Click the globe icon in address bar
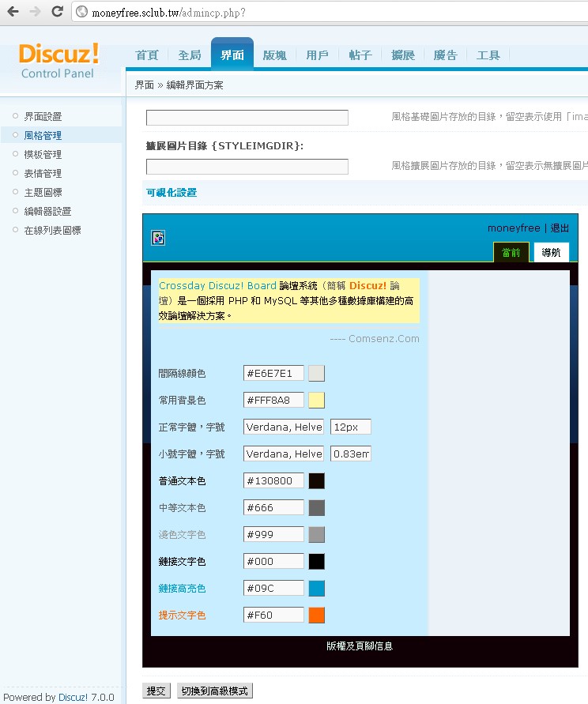 [x=81, y=12]
